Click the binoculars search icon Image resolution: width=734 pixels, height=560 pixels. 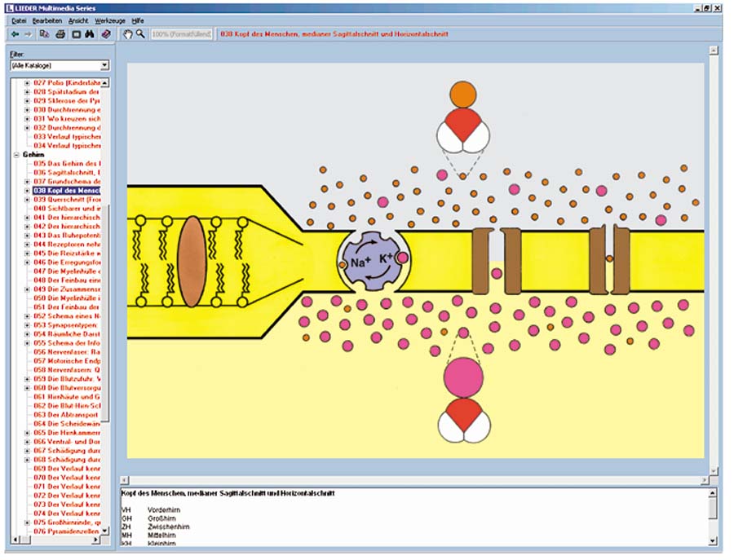[x=90, y=34]
